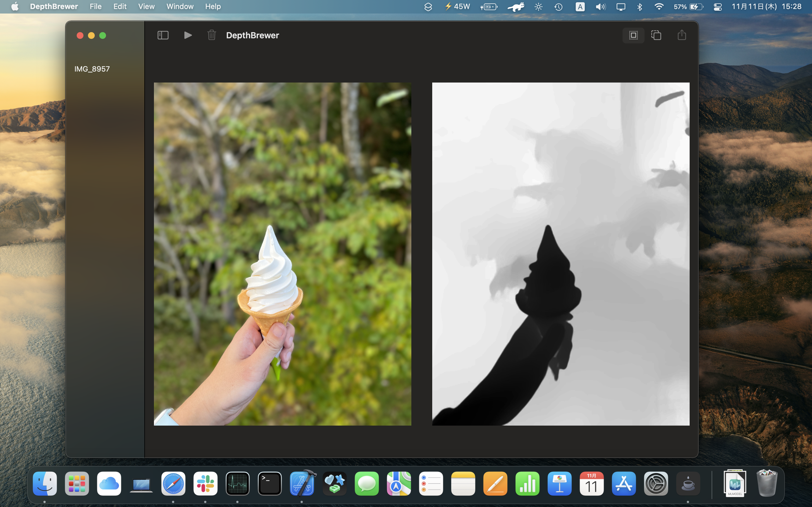Open the DepthBrewer application menu

(54, 7)
